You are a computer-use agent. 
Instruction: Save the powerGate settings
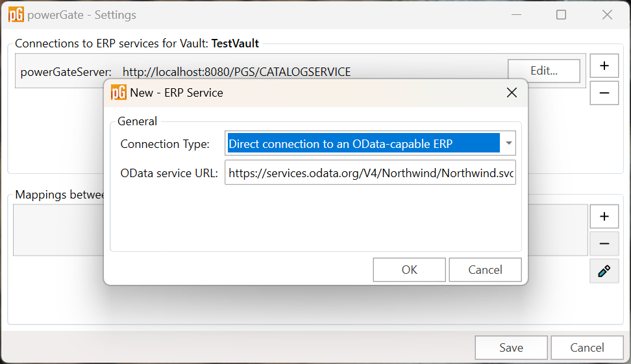click(511, 348)
